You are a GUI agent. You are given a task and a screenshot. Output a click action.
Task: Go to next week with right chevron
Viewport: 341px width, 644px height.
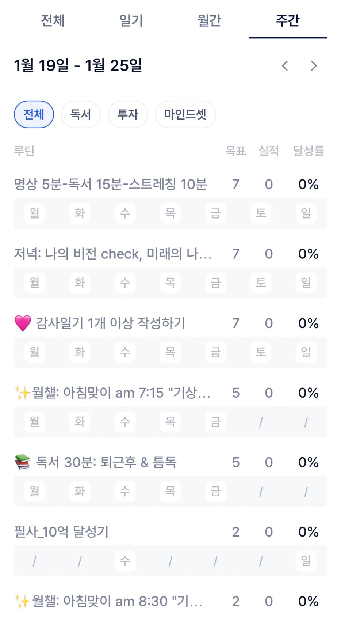point(314,66)
